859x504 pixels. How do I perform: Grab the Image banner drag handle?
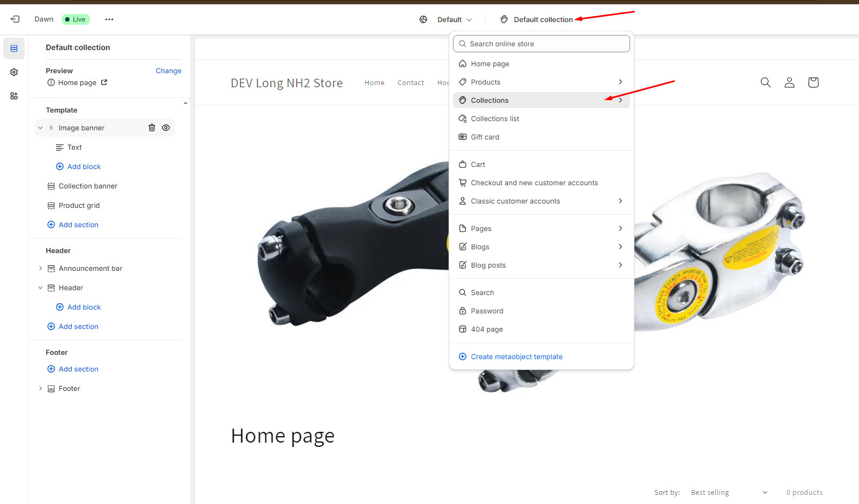pos(51,128)
